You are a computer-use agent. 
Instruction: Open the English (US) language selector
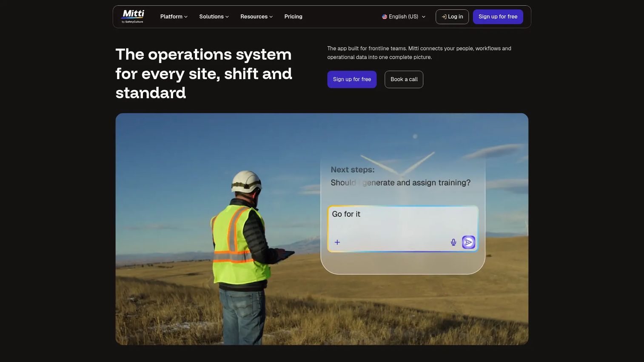404,17
